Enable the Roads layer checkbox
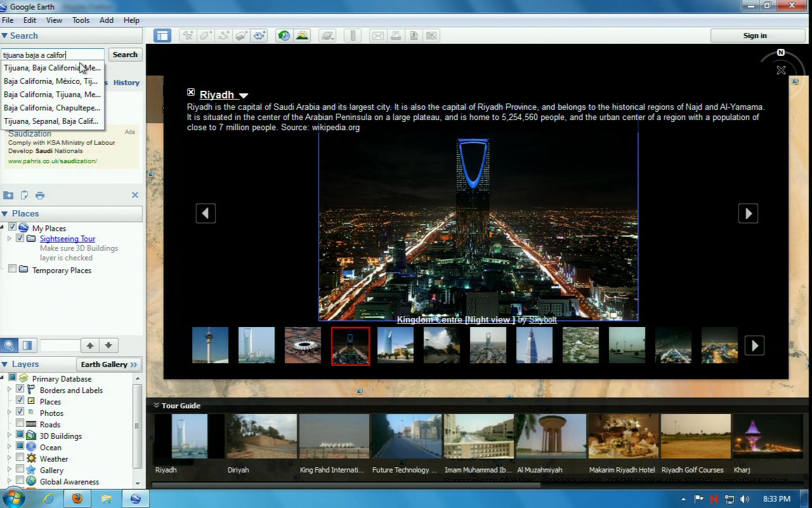 click(20, 424)
